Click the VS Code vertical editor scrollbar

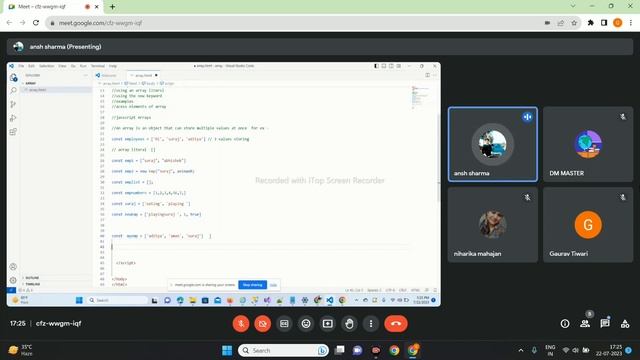coord(438,157)
